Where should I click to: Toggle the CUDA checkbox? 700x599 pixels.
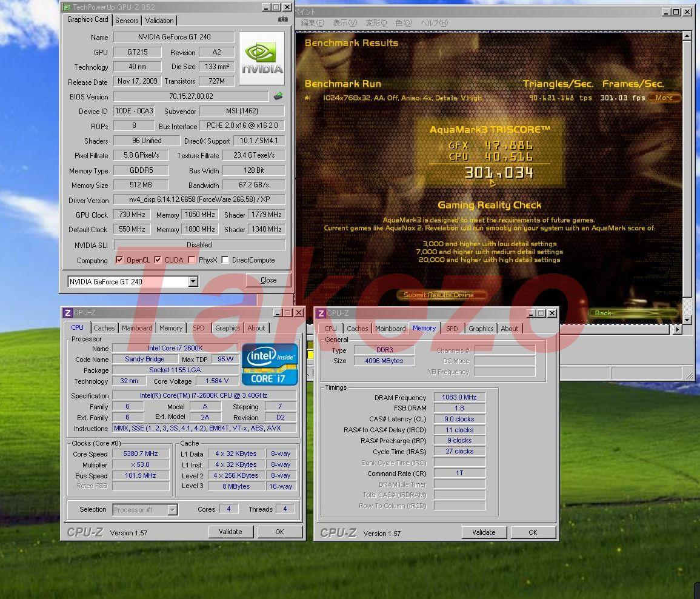point(158,259)
